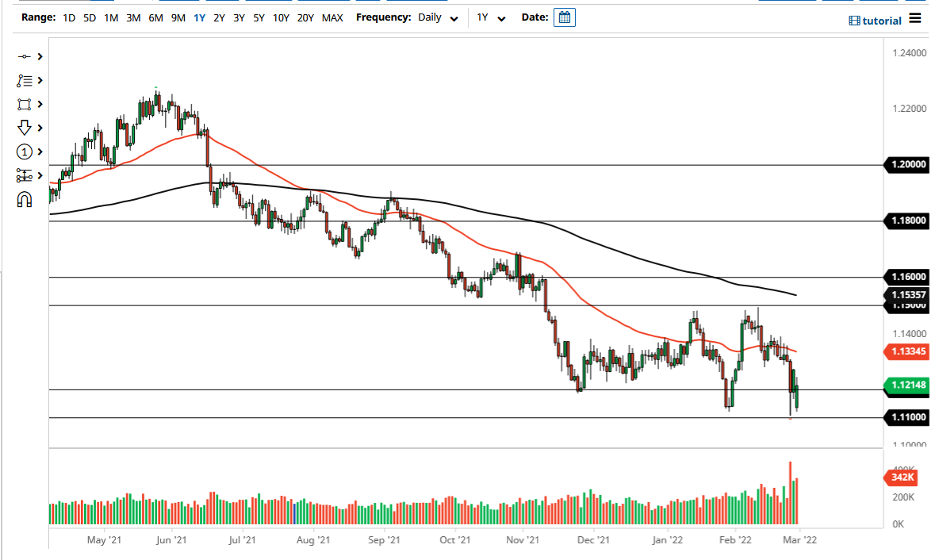Viewport: 939px width, 560px height.
Task: Select the 20Y range option
Action: pyautogui.click(x=305, y=17)
